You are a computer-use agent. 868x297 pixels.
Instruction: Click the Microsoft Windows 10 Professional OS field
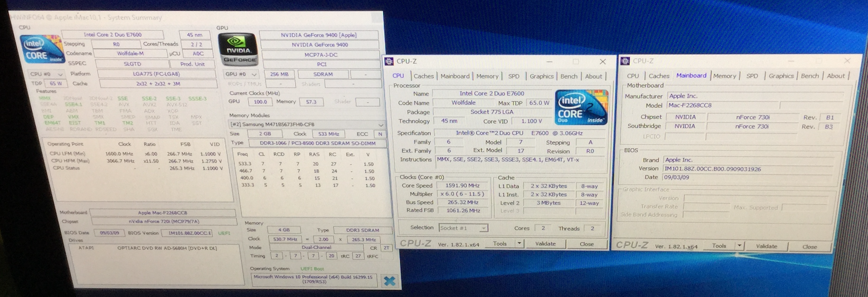coord(313,279)
